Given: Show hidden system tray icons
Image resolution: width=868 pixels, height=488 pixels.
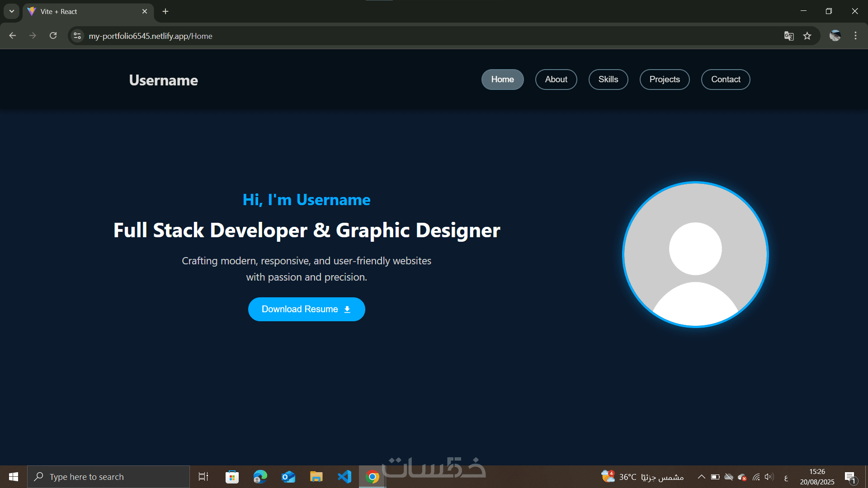Looking at the screenshot, I should click(701, 477).
